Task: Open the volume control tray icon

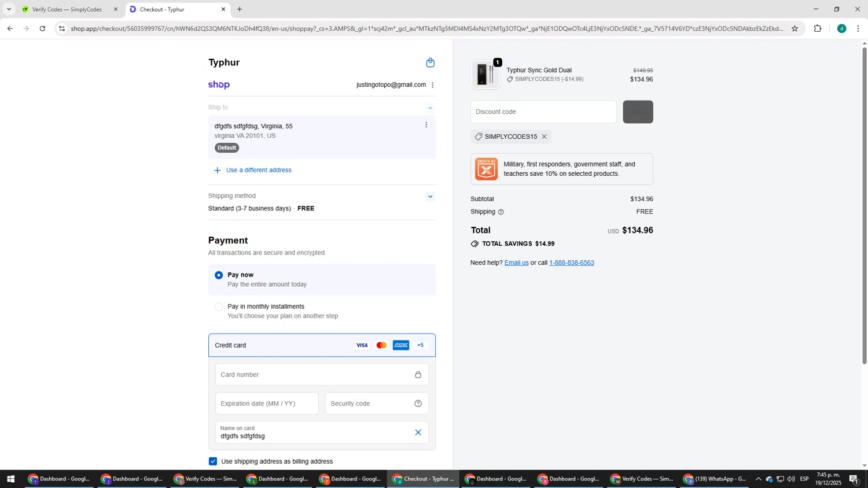Action: point(791,479)
